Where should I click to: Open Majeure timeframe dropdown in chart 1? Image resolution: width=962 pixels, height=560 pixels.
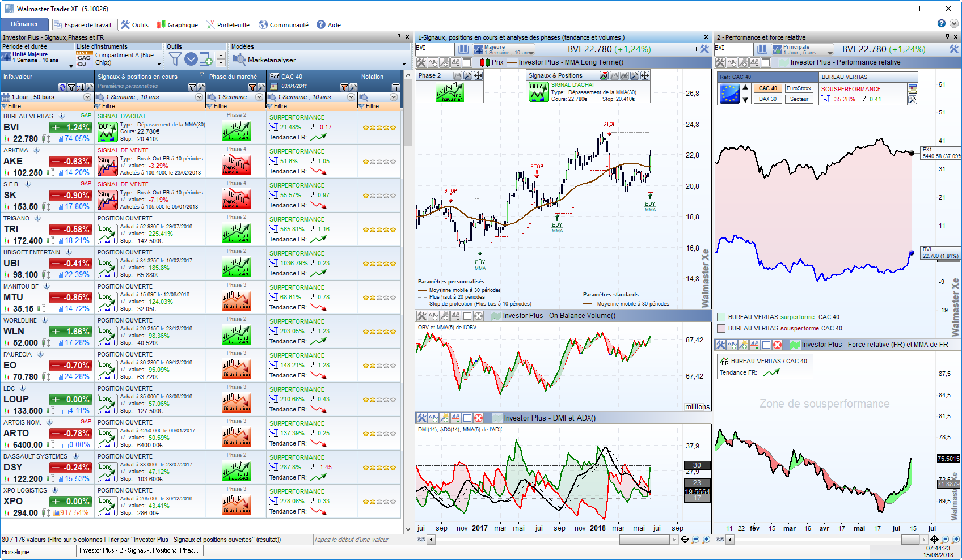pyautogui.click(x=503, y=50)
